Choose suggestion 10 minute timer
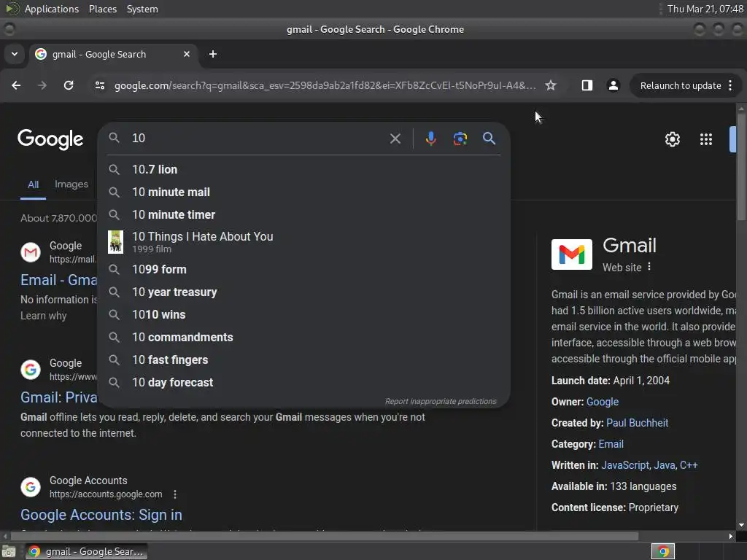 (304, 215)
